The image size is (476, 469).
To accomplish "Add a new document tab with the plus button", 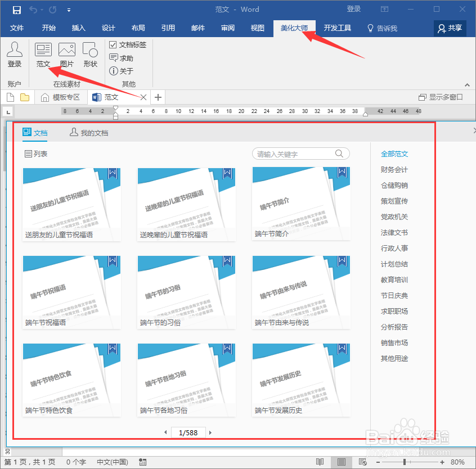I will click(x=158, y=97).
